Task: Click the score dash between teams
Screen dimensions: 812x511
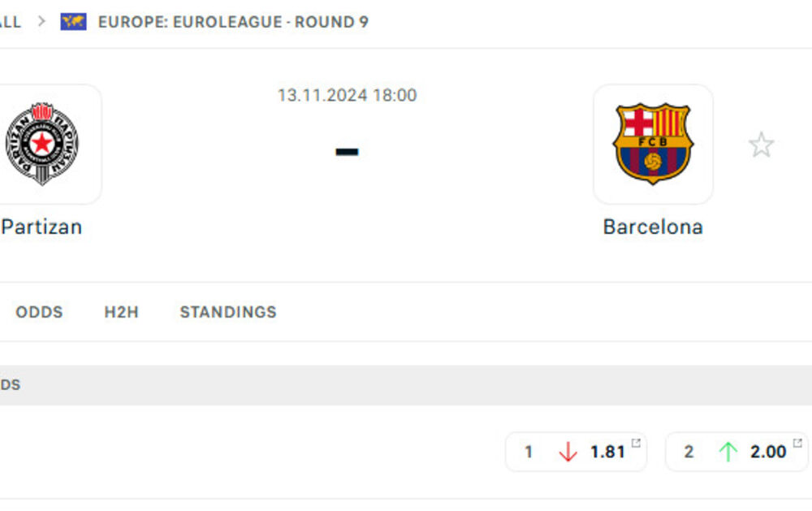Action: [x=347, y=151]
